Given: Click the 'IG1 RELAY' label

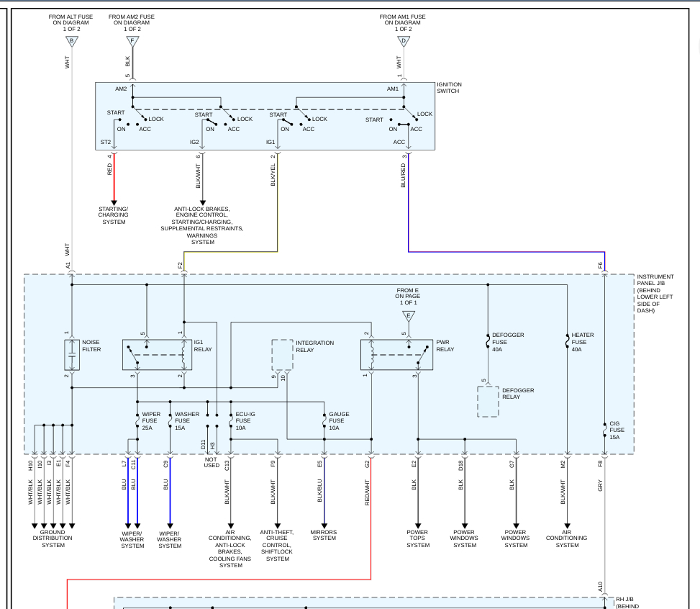Looking at the screenshot, I should coord(203,346).
